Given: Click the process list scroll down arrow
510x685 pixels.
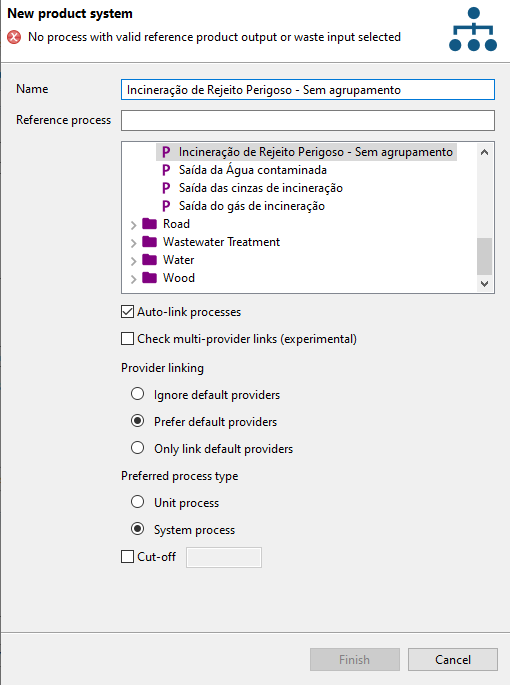Looking at the screenshot, I should pos(484,284).
